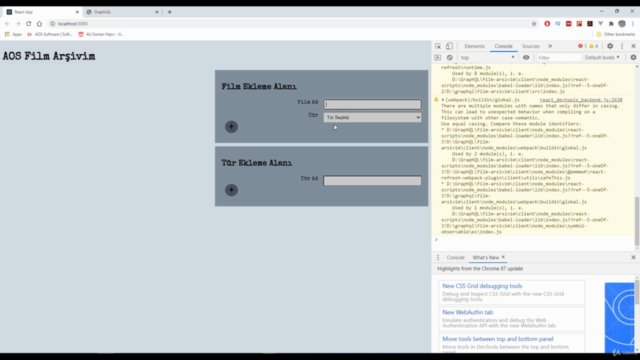Click the plus button under Tür Ekleme Alanı
The height and width of the screenshot is (360, 640).
coord(231,190)
